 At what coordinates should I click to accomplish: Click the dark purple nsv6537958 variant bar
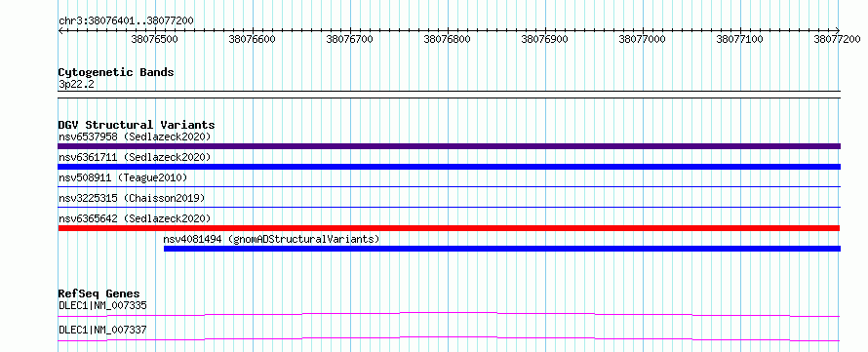449,146
